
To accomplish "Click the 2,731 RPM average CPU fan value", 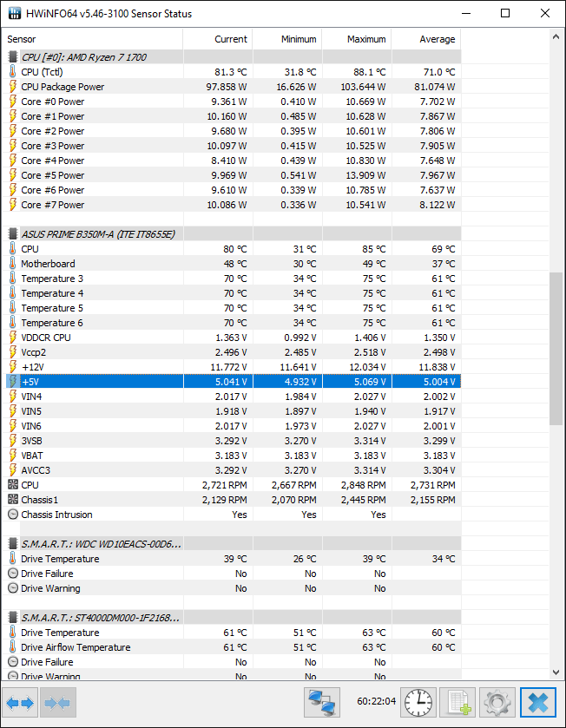I will (432, 485).
